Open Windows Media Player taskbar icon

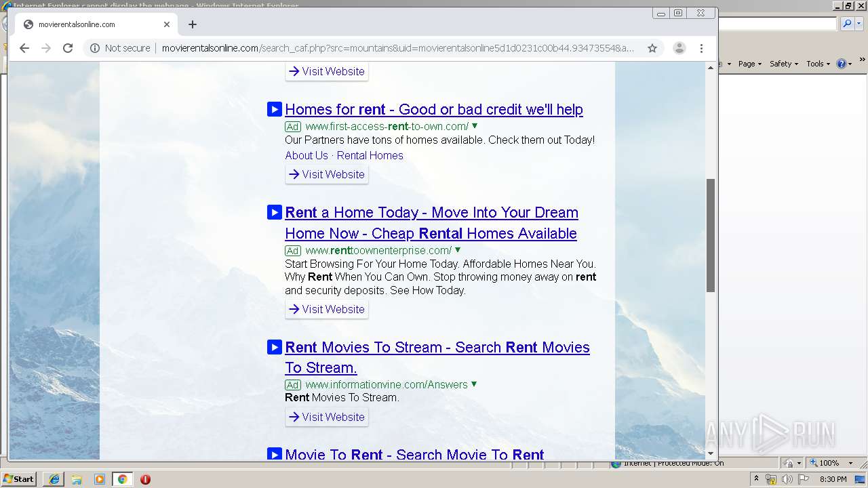click(x=100, y=479)
